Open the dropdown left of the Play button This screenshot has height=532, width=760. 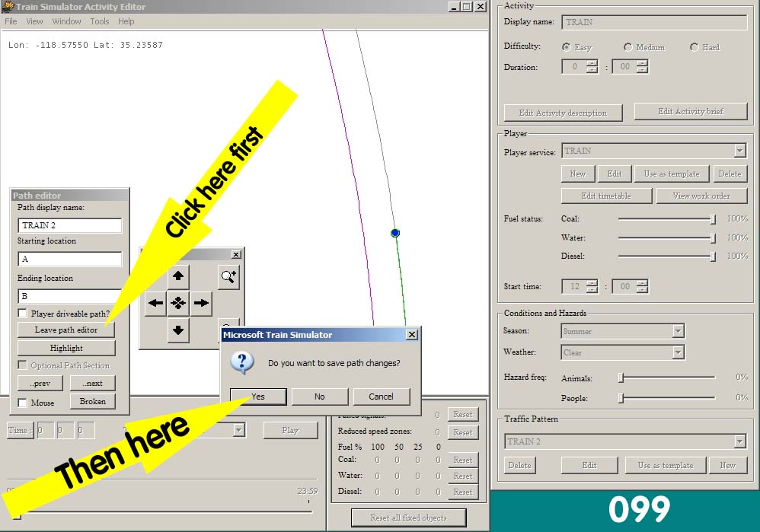pos(238,430)
